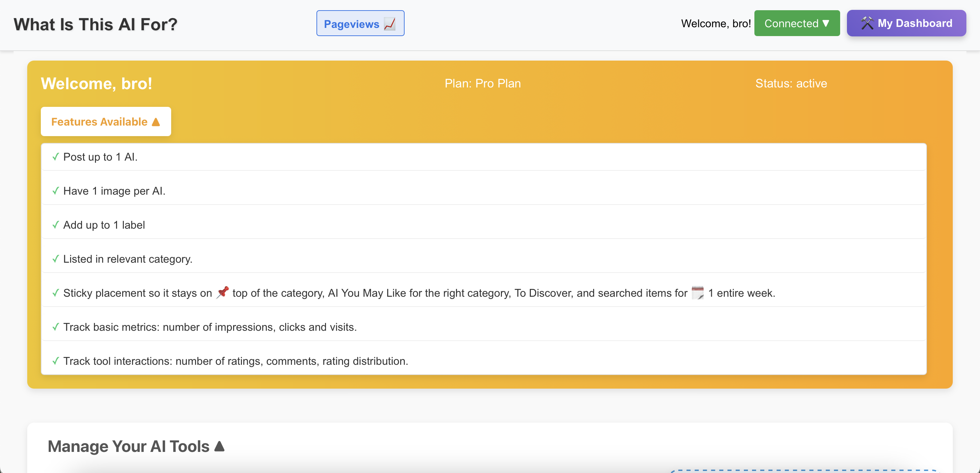Click the Status: active indicator
The height and width of the screenshot is (473, 980).
(790, 83)
